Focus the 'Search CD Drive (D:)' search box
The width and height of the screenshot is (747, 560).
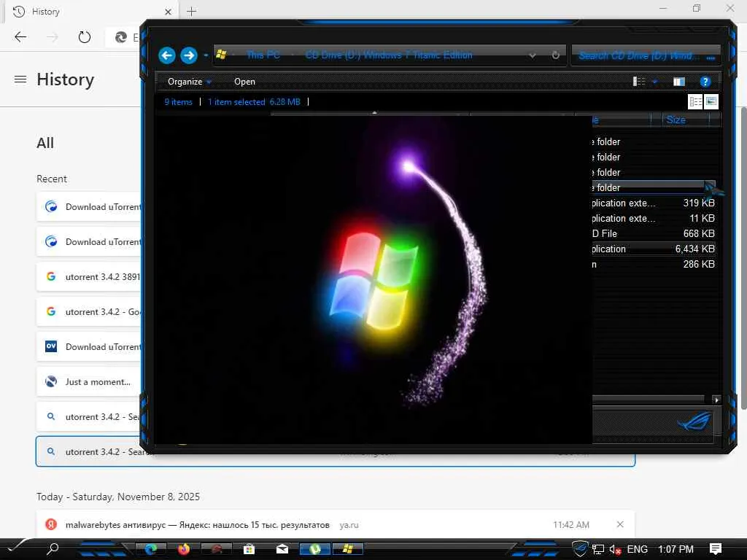click(646, 55)
